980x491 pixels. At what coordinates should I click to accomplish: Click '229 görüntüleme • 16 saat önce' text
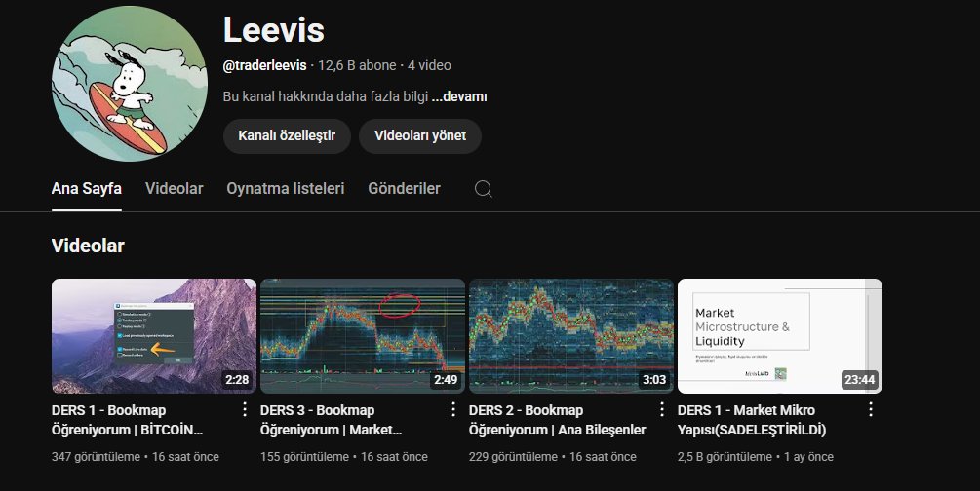click(x=553, y=457)
